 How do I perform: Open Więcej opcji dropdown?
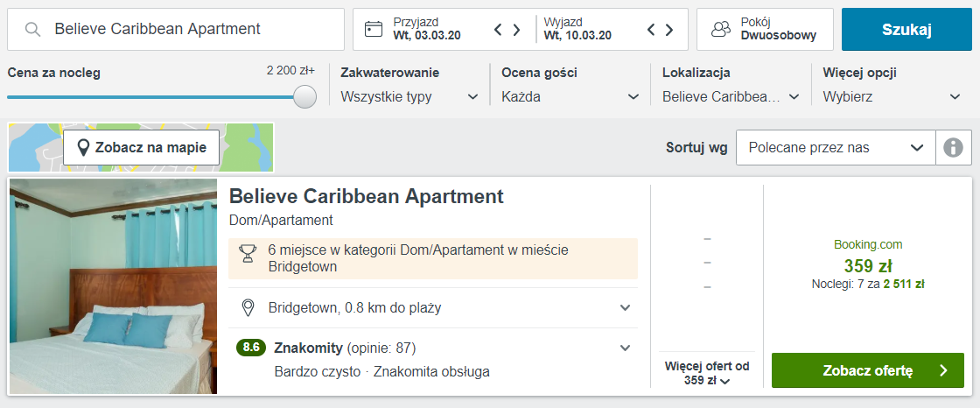[892, 97]
